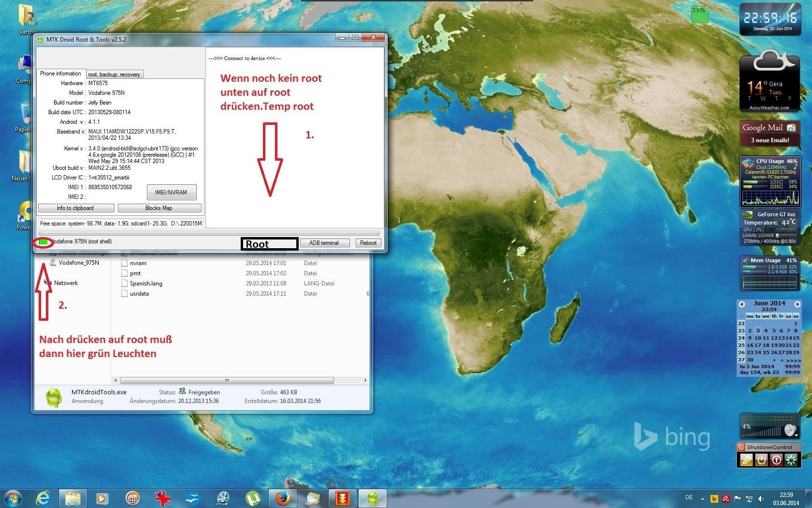Click orange power icon in ShutdownControl

click(761, 460)
